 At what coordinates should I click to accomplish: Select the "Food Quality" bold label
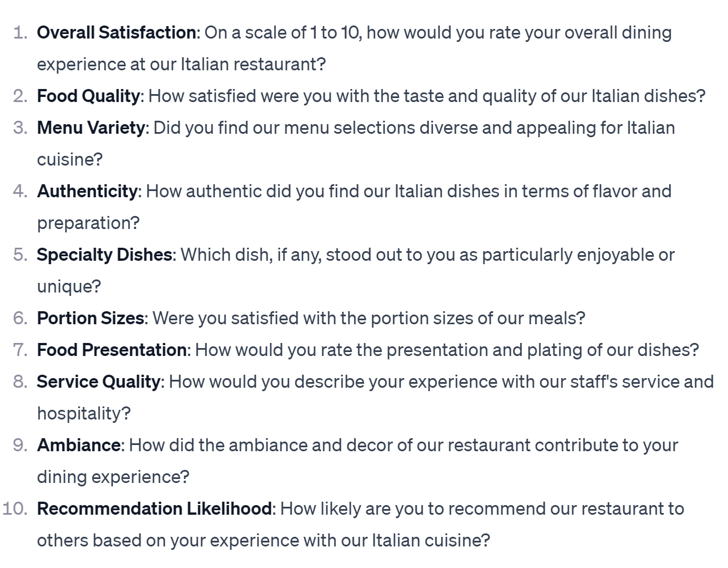point(88,96)
